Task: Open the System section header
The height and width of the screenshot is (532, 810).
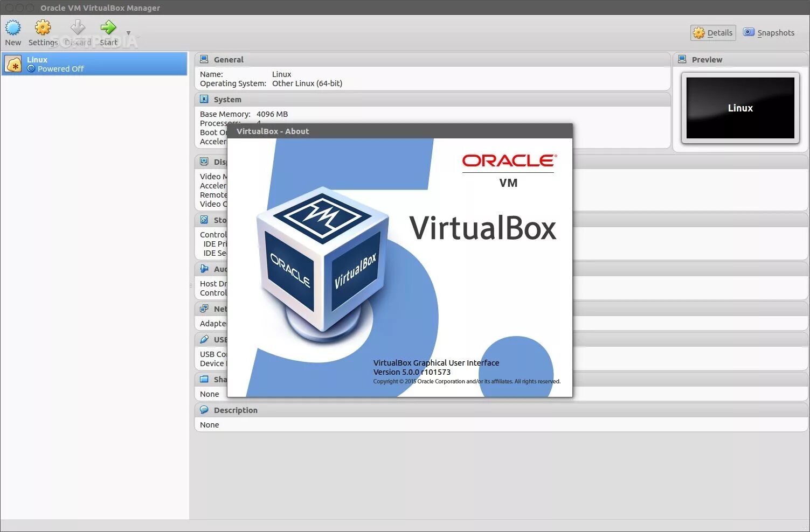Action: [x=433, y=99]
